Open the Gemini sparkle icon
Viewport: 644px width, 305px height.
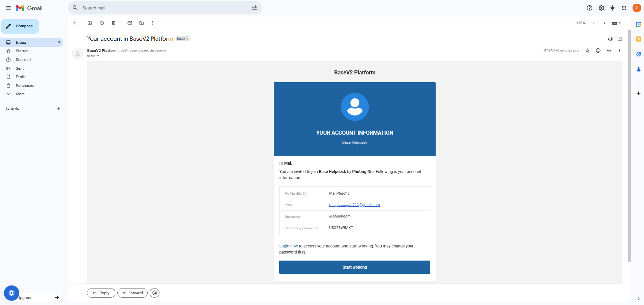[613, 8]
